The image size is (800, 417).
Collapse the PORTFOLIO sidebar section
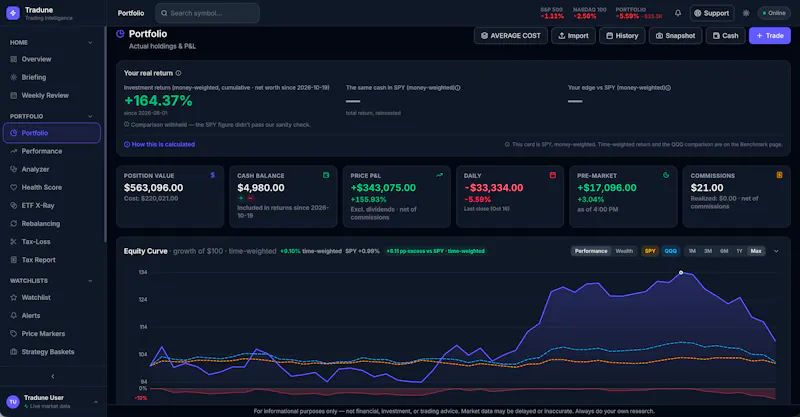click(x=90, y=116)
